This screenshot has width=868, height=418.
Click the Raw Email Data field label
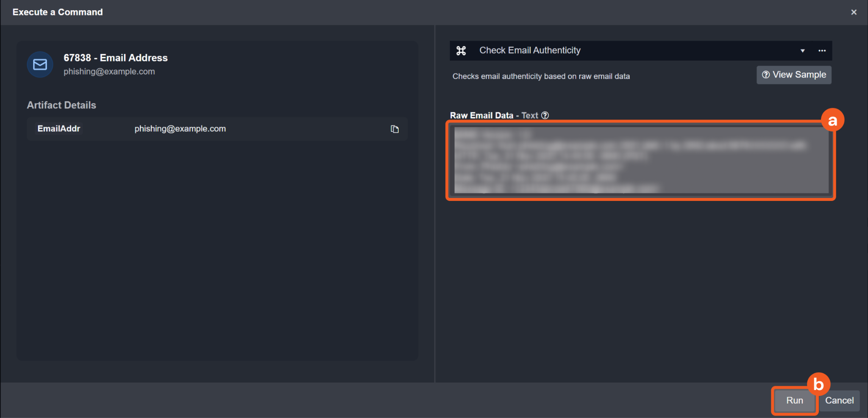point(481,115)
